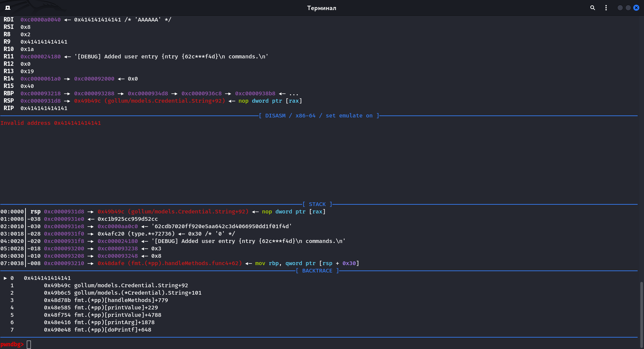
Task: Select the R14 chain address 0xc000092000
Action: (x=94, y=79)
